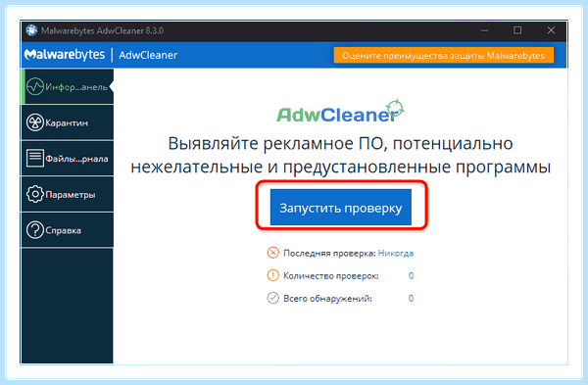Screen dimensions: 588x385
Task: Open the Инфор...анель dashboard tab
Action: pyautogui.click(x=68, y=86)
